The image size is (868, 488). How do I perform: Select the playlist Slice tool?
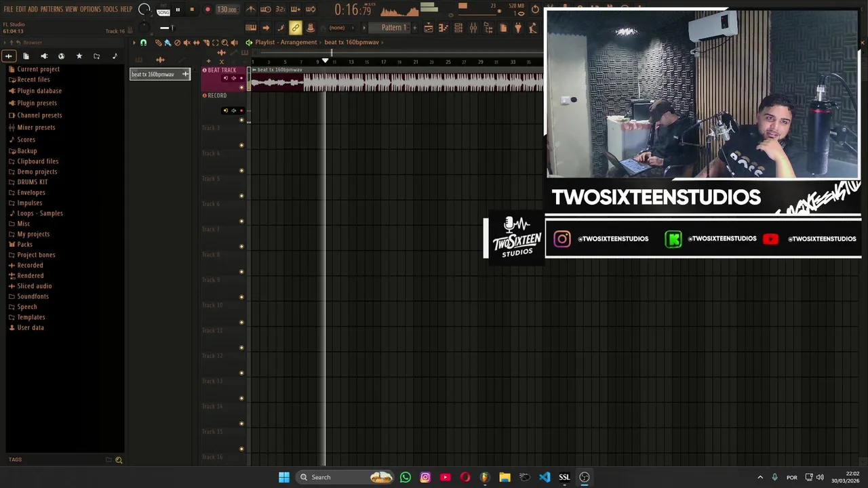point(205,42)
